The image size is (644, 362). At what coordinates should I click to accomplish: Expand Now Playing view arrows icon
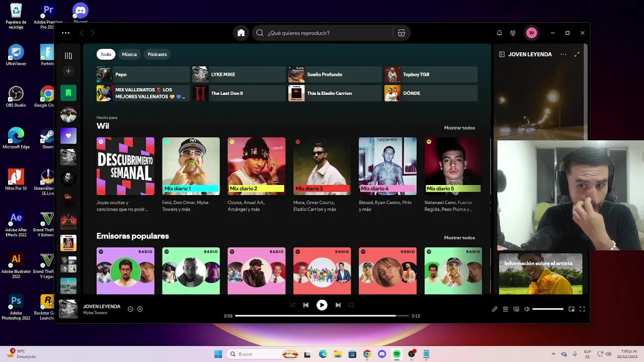click(x=577, y=54)
